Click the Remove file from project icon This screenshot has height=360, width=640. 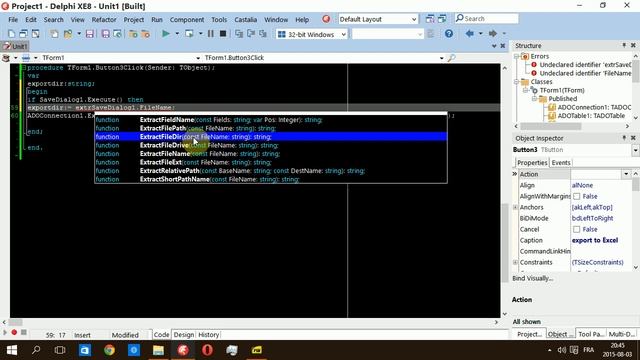click(145, 34)
